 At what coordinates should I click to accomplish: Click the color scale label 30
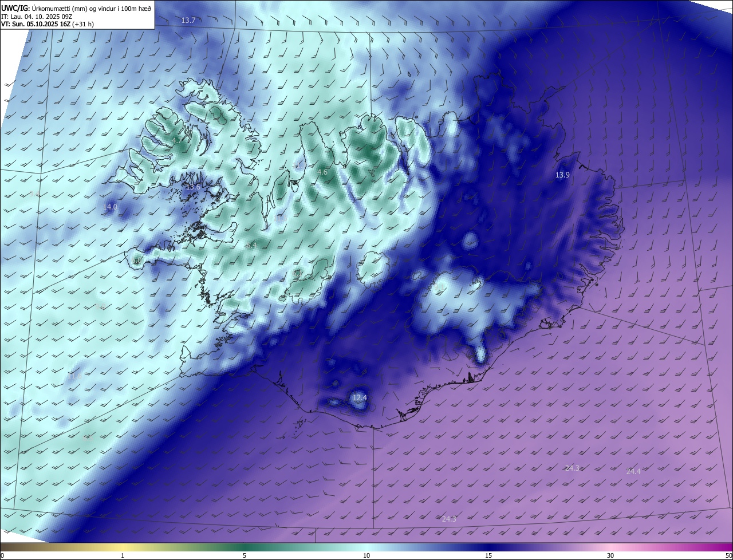(x=610, y=555)
